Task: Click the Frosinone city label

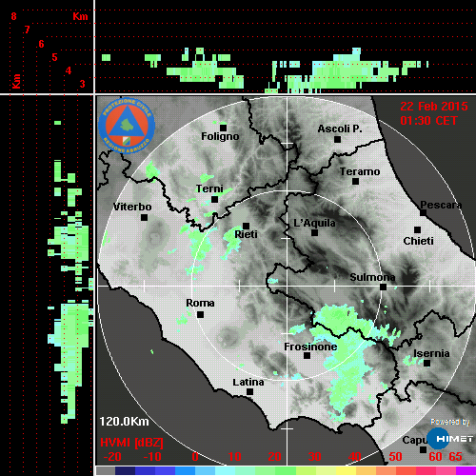Action: [310, 347]
